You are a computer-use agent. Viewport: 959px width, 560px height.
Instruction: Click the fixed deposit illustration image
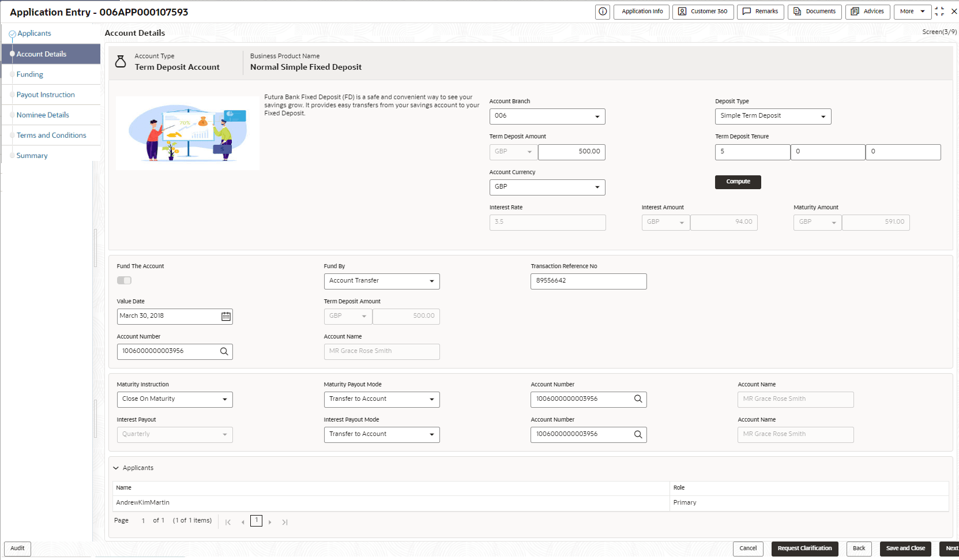tap(187, 133)
